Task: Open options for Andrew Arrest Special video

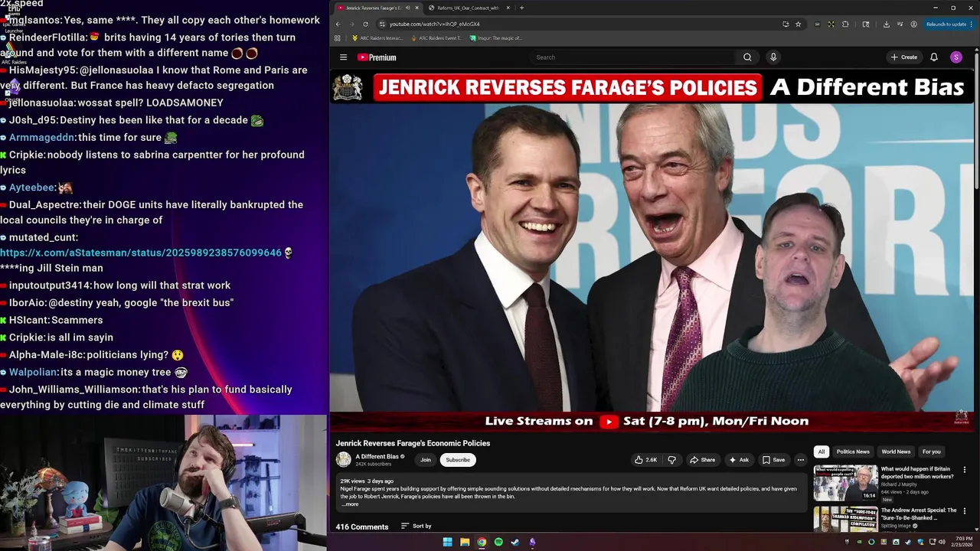Action: coord(965,510)
